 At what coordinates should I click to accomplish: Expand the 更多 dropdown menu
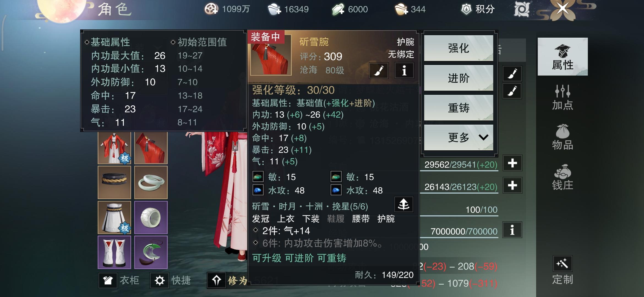[459, 137]
